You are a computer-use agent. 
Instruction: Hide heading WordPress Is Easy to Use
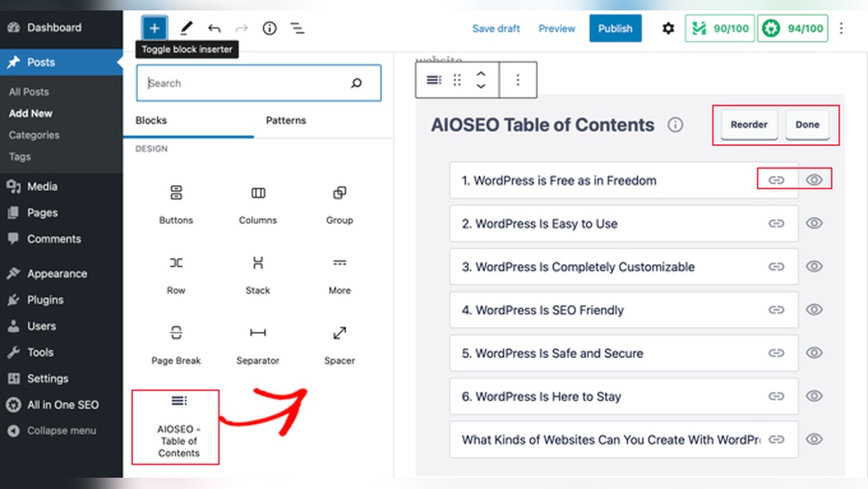click(814, 222)
